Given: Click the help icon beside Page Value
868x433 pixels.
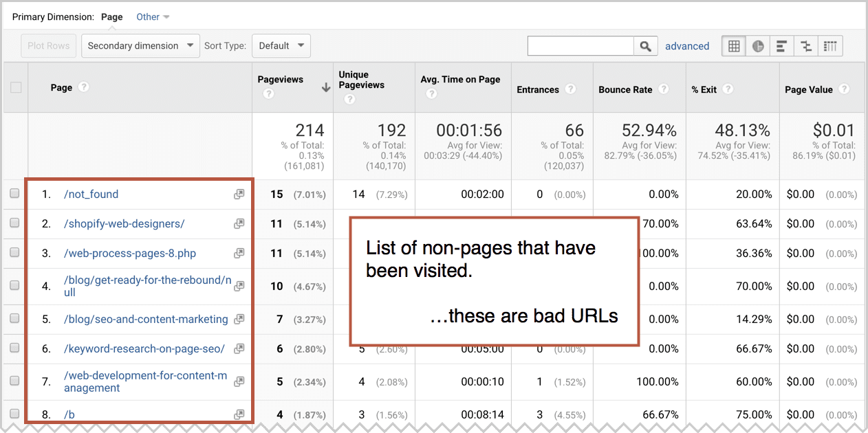Looking at the screenshot, I should [846, 89].
